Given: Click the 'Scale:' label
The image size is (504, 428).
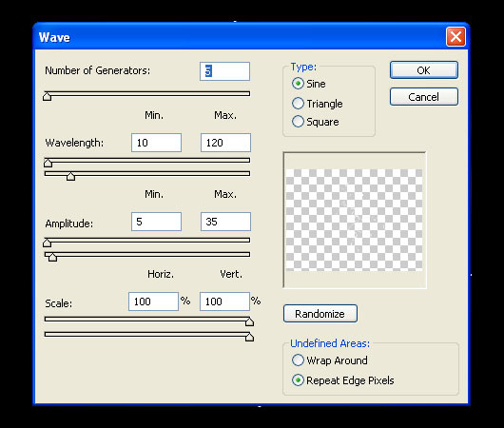Looking at the screenshot, I should click(x=59, y=303).
